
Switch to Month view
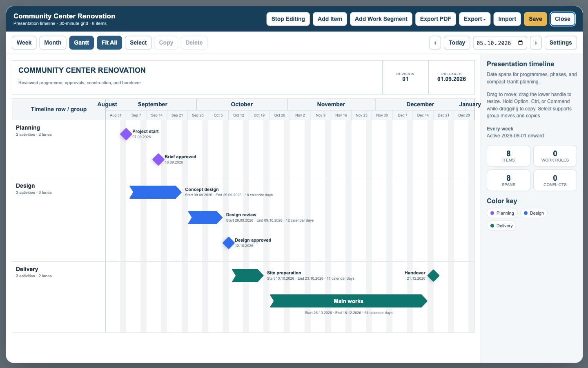[x=53, y=43]
